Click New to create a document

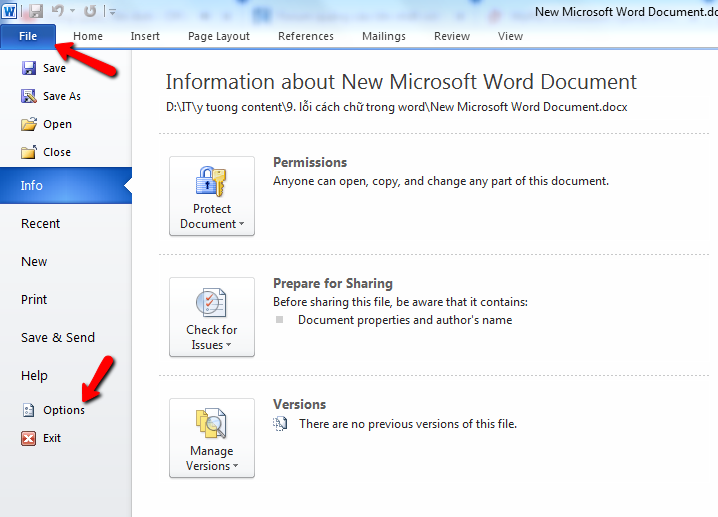click(x=34, y=262)
